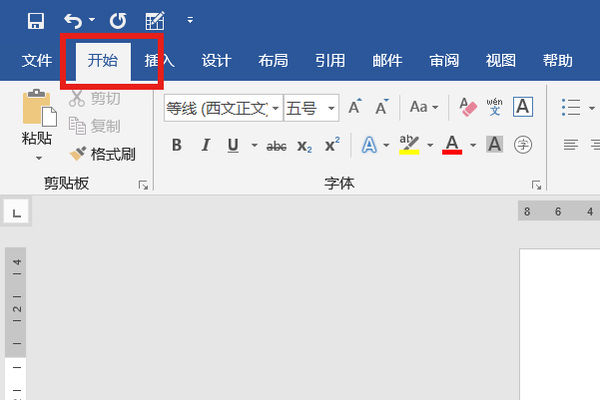
Task: Switch to the 视图 tab
Action: point(501,60)
